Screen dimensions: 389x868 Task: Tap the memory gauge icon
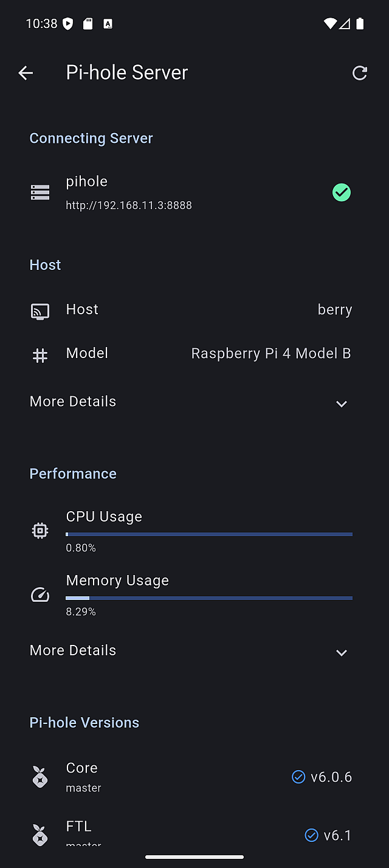40,594
